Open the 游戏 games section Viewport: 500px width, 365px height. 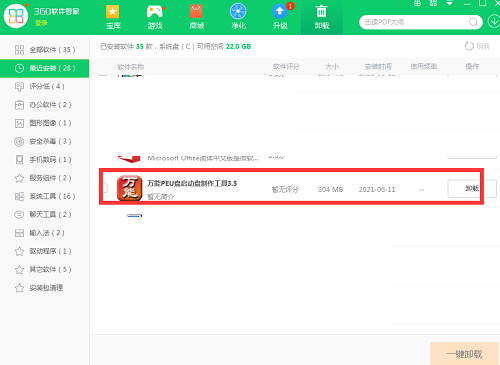click(155, 17)
